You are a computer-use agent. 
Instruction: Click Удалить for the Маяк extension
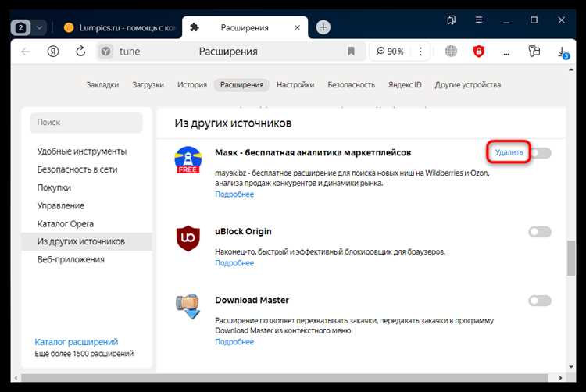tap(509, 152)
